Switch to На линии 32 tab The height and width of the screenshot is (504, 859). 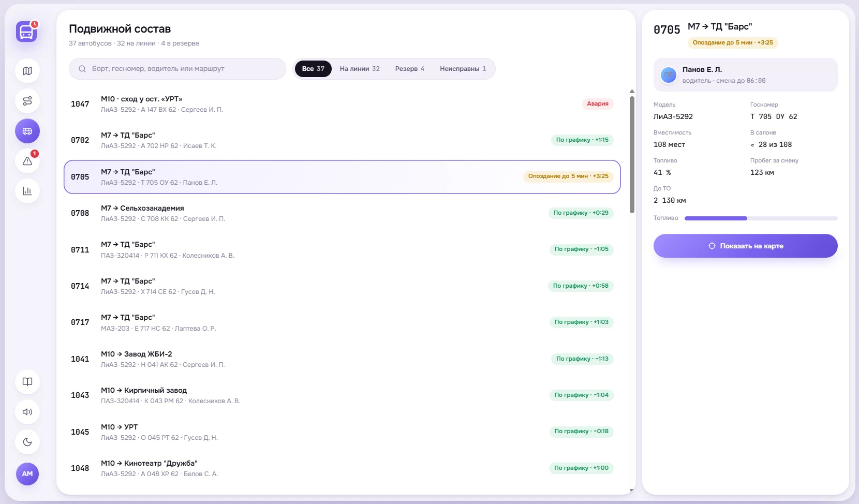tap(360, 69)
